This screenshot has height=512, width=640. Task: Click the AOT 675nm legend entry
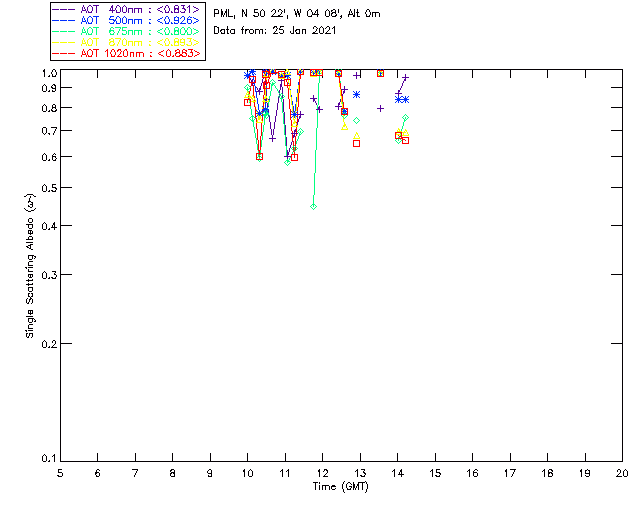[126, 31]
